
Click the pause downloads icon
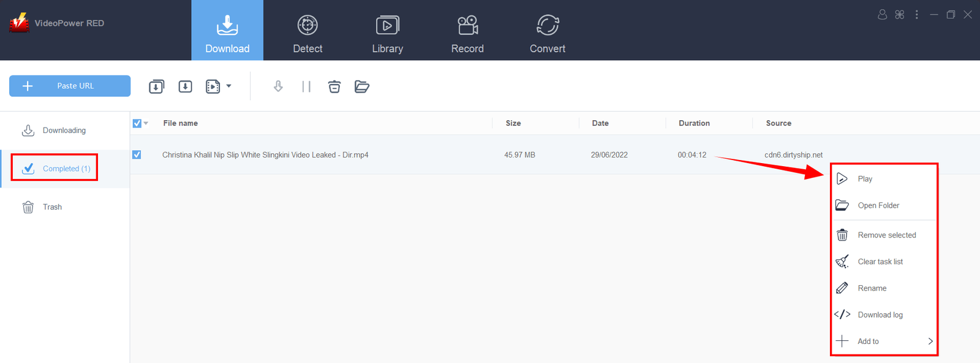(x=306, y=86)
